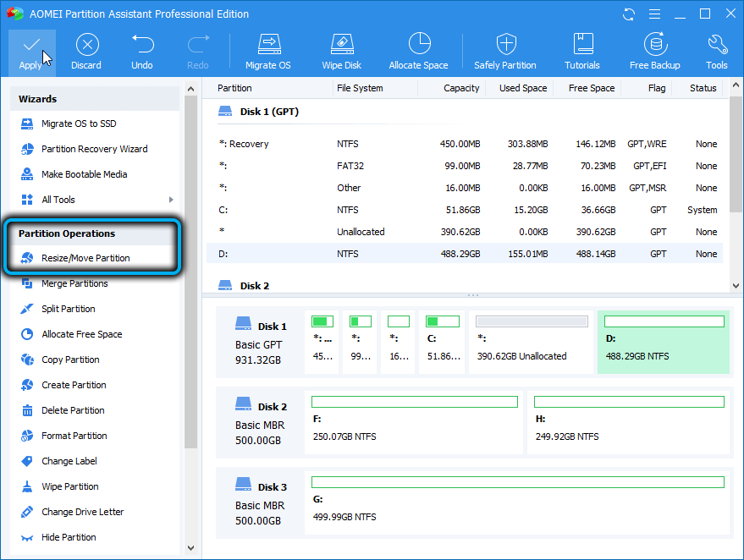Viewport: 744px width, 560px height.
Task: Open Make Bootable Media wizard
Action: 84,174
